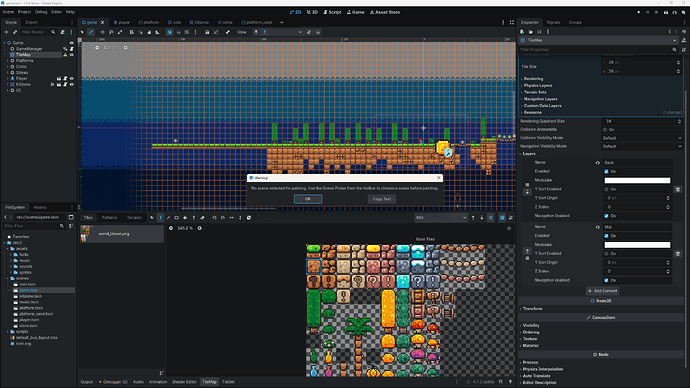Open the Inspector object history icon
690x388 pixels.
pos(684,32)
